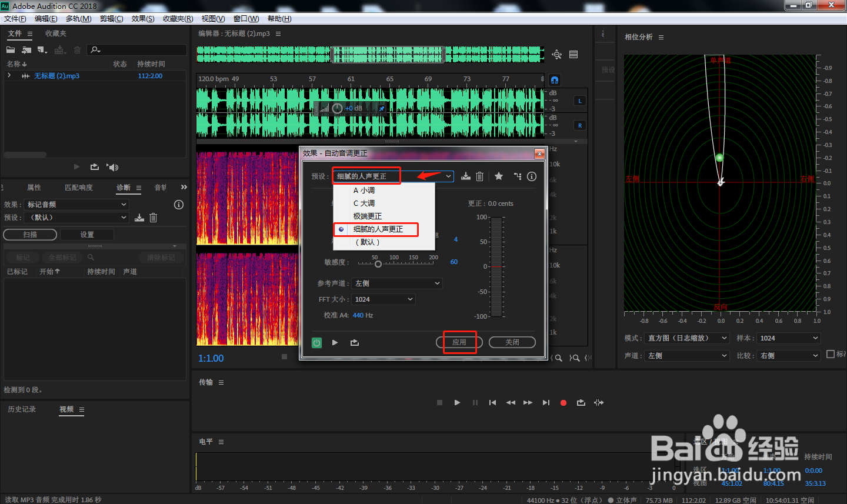This screenshot has width=847, height=504.
Task: Click Rewind in the Transport panel
Action: pos(511,403)
